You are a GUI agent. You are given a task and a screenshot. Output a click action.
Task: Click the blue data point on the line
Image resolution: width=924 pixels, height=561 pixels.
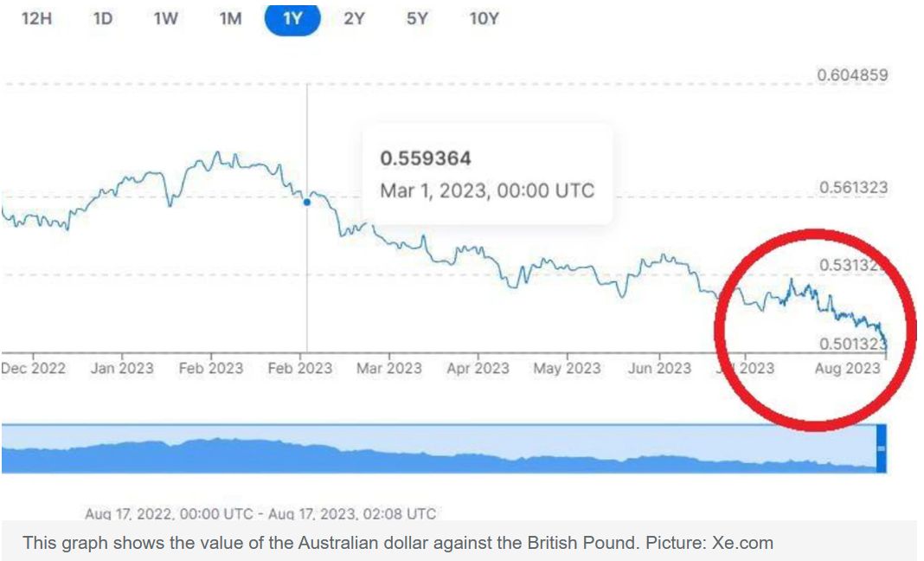[307, 202]
